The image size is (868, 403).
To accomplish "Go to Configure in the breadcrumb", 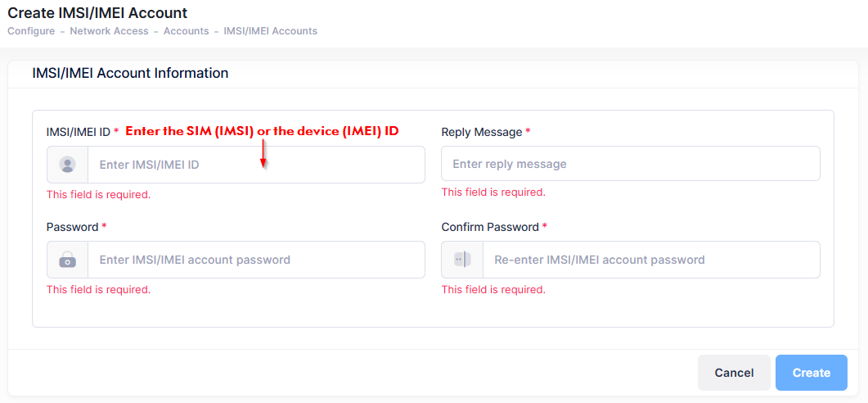I will 30,31.
